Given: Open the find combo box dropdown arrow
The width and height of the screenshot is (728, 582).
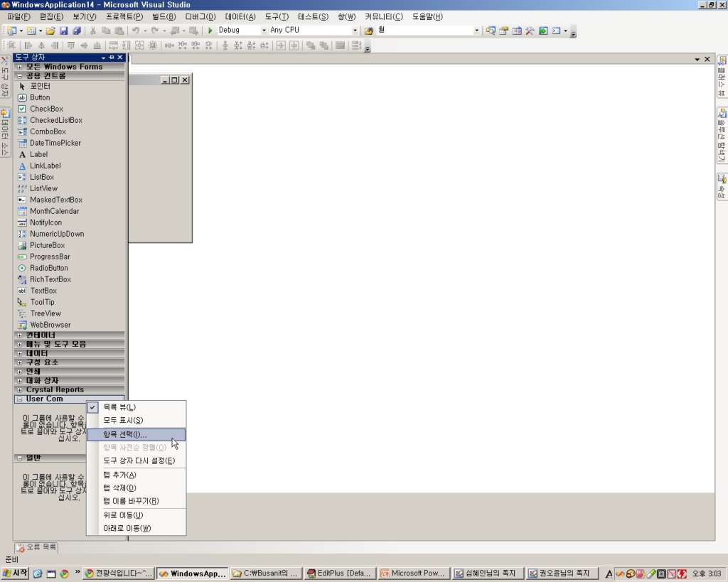Looking at the screenshot, I should pos(476,30).
